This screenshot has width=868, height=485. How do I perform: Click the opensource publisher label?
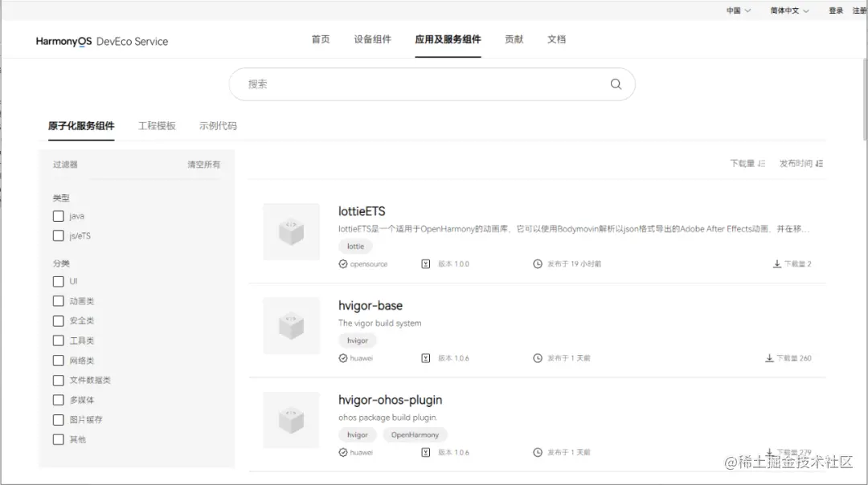(x=369, y=264)
